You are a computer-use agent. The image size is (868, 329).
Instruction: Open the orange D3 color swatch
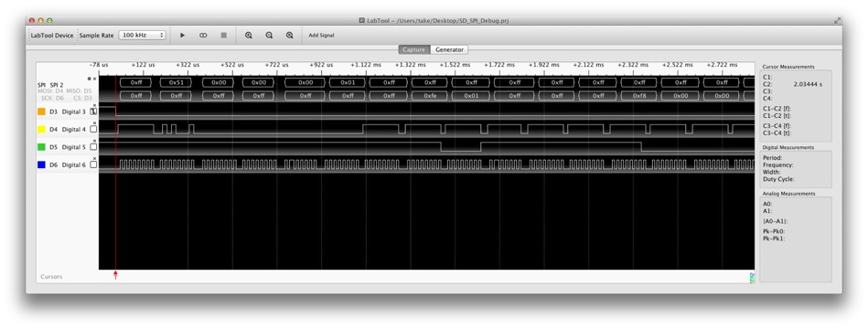point(41,111)
